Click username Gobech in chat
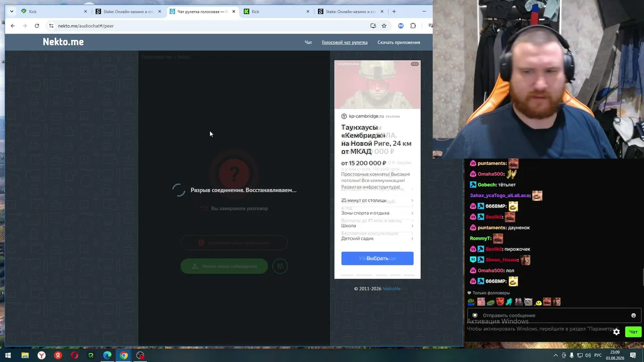Viewport: 644px width, 362px height. tap(487, 185)
